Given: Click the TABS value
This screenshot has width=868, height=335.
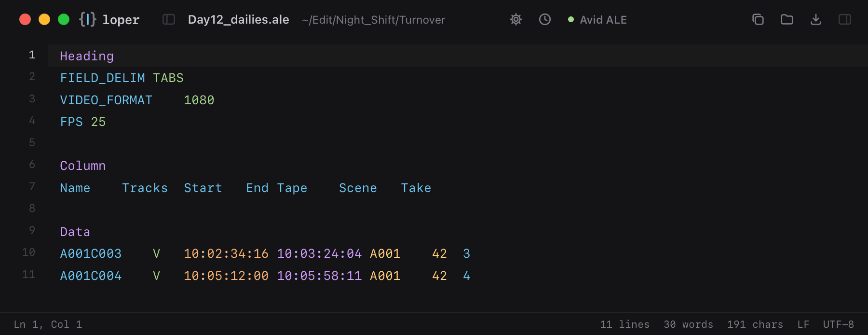Looking at the screenshot, I should (168, 78).
